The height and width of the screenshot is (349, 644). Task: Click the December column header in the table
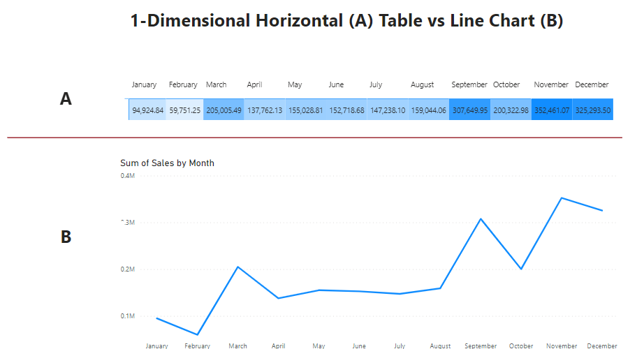[x=592, y=84]
